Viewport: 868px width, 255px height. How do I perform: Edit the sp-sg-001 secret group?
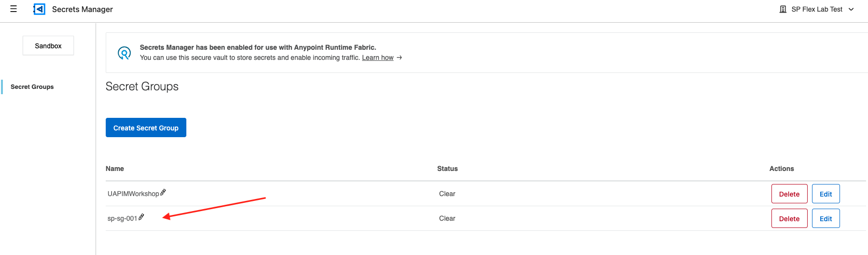(x=826, y=219)
